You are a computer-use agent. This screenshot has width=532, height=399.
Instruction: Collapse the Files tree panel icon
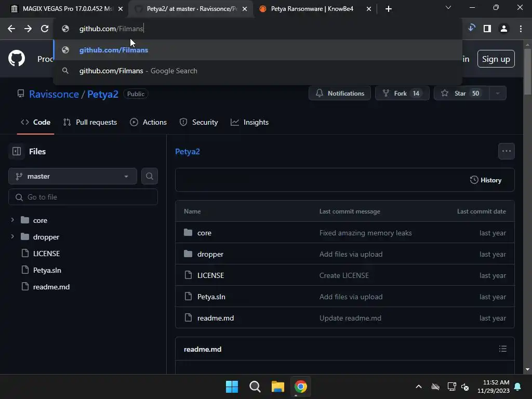[16, 151]
